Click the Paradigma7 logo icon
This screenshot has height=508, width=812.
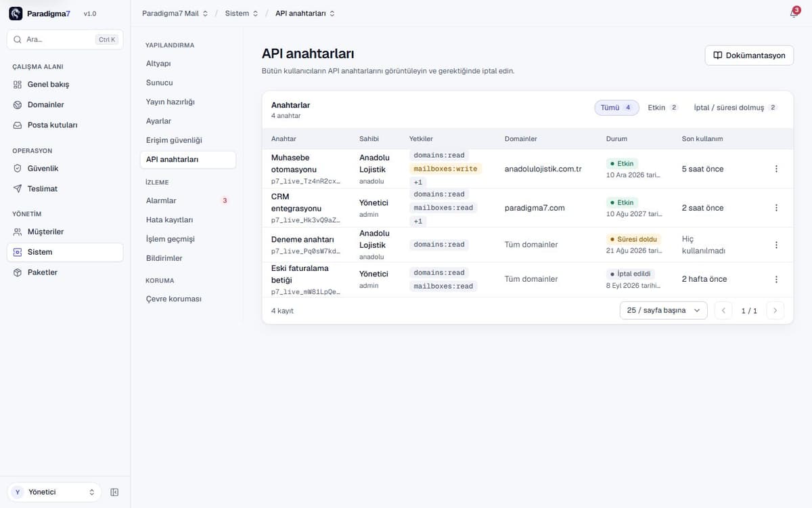point(16,14)
